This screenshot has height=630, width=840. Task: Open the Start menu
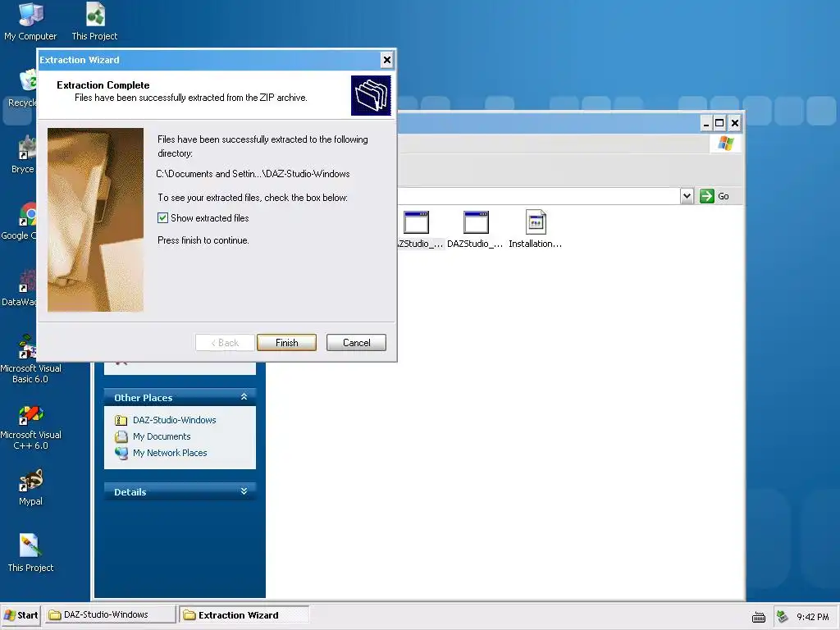tap(21, 615)
